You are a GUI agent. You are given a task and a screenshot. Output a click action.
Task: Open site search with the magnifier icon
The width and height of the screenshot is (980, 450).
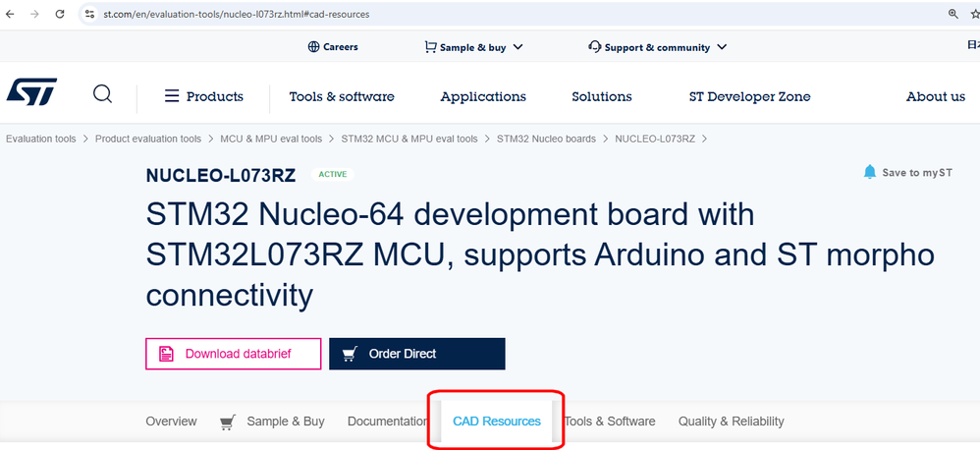(x=102, y=94)
